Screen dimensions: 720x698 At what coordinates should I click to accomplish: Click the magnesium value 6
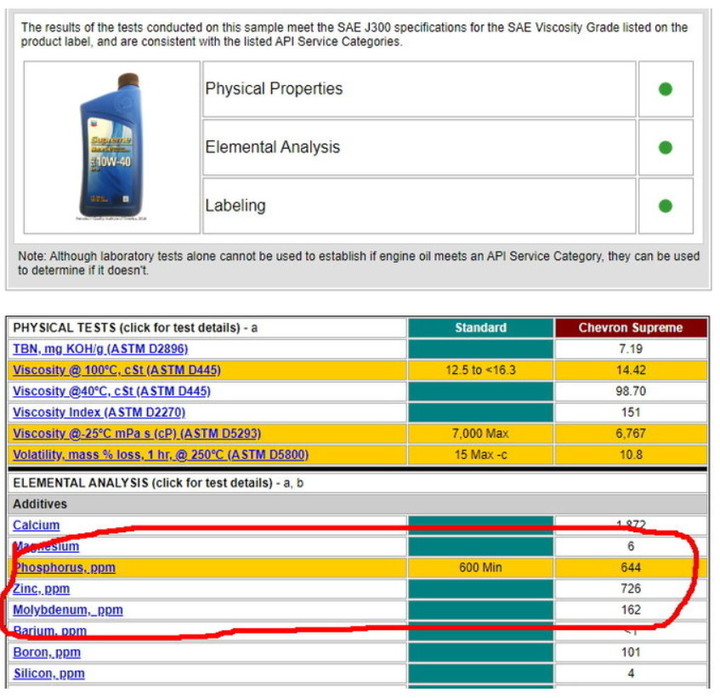click(x=630, y=546)
